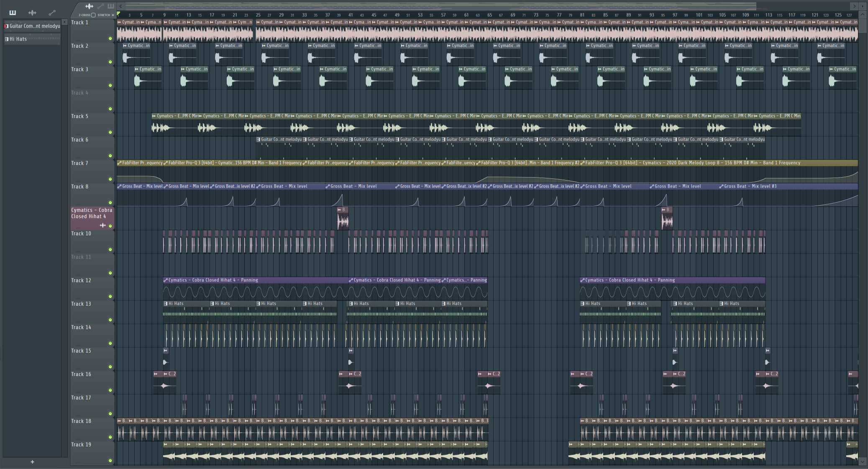Select the Track 3 header
This screenshot has height=469, width=868.
click(x=92, y=78)
